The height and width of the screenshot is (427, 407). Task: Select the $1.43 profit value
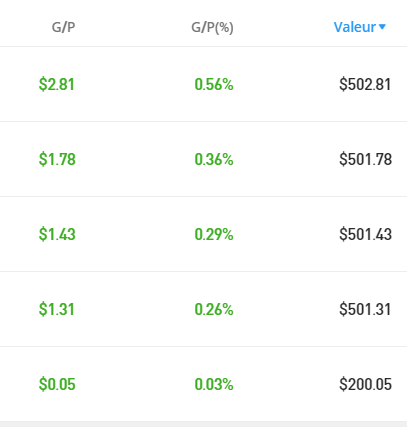(57, 234)
